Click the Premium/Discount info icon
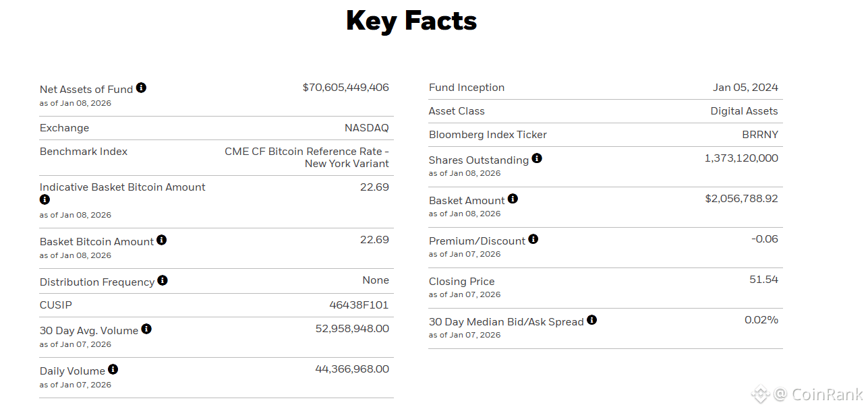868x411 pixels. tap(533, 239)
